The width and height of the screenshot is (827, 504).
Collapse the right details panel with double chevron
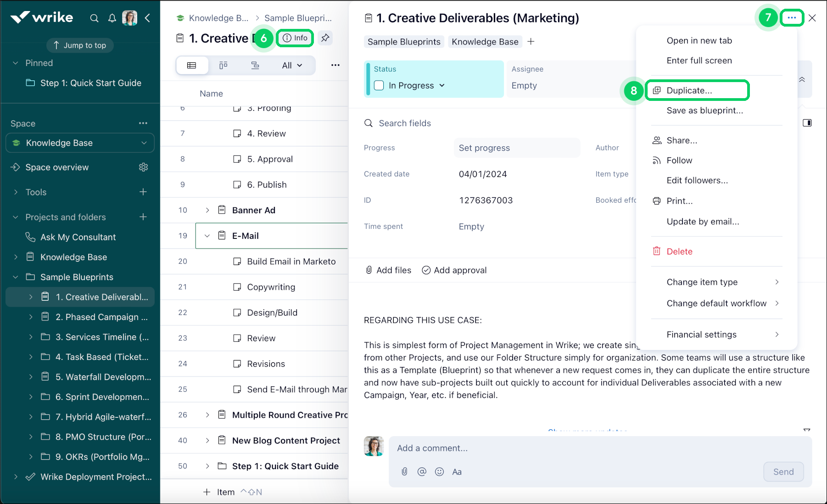(802, 79)
